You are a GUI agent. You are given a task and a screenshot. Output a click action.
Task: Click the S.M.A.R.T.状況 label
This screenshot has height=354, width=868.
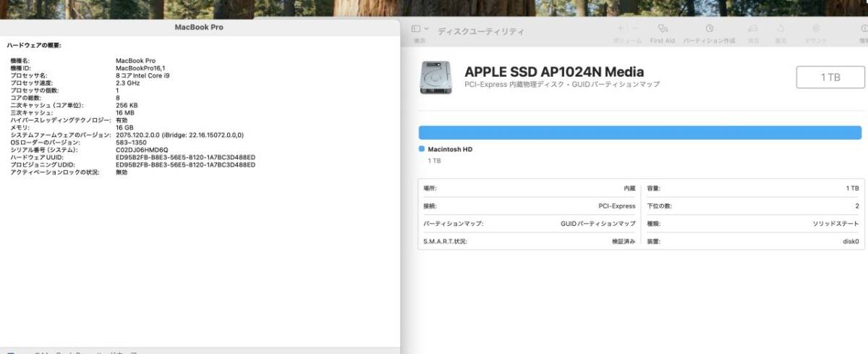(445, 241)
